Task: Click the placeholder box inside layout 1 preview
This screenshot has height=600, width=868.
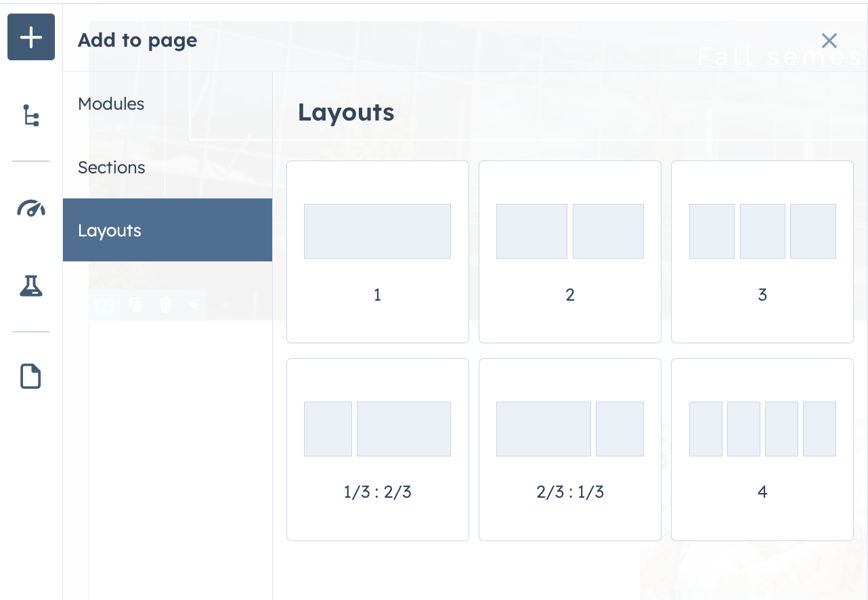Action: click(x=377, y=231)
